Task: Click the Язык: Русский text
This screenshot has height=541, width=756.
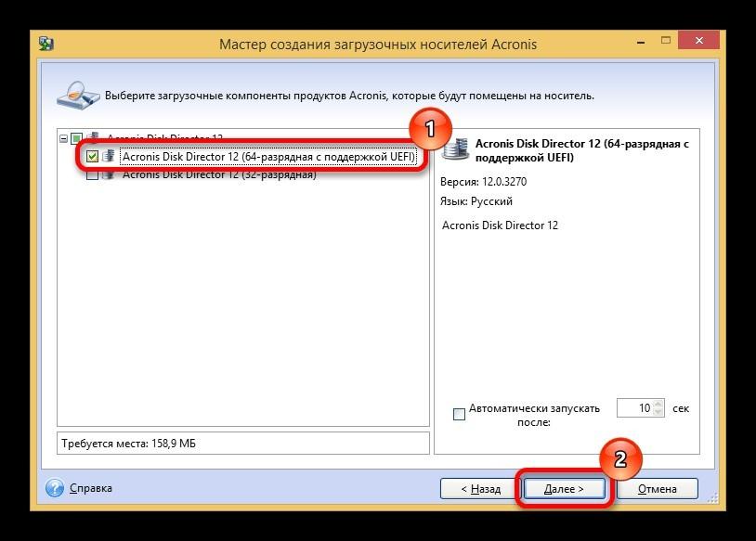Action: pos(476,201)
